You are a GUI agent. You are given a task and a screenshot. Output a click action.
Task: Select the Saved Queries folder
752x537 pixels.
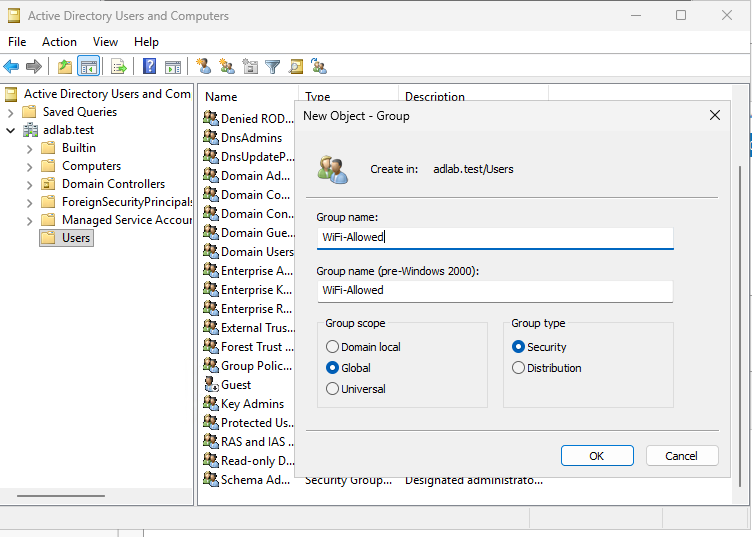pos(70,112)
